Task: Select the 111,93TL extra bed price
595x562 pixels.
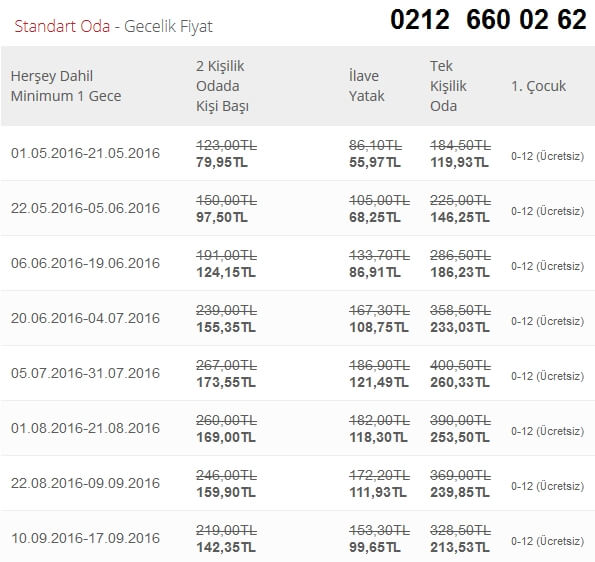Action: pos(378,493)
